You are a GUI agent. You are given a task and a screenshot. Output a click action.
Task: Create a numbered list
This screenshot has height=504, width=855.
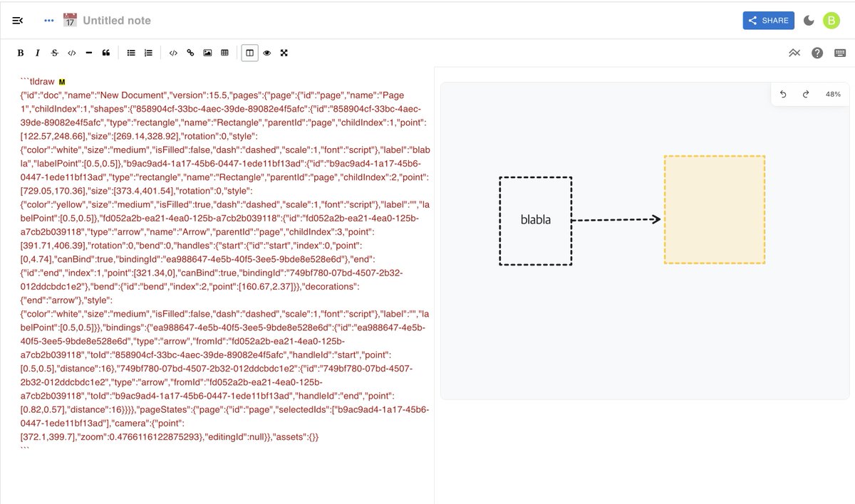click(x=148, y=53)
